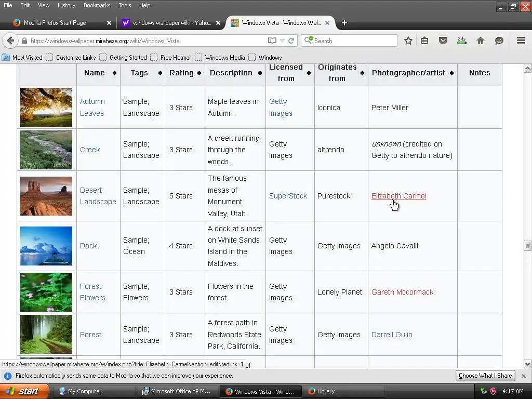Open the Autumn Leaves wallpaper link
Viewport: 532px width, 399px height.
pos(92,107)
